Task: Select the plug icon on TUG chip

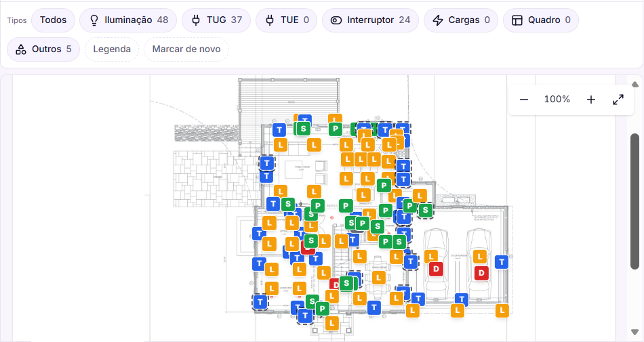Action: point(196,20)
